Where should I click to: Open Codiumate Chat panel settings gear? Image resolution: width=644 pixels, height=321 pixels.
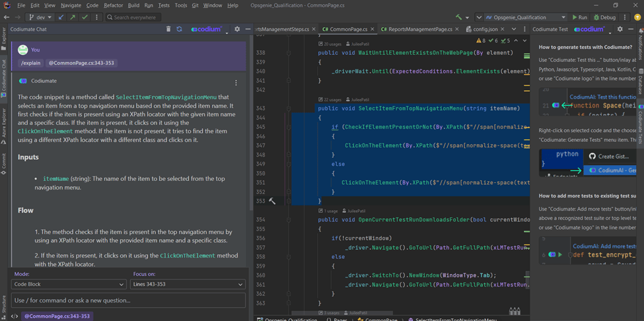237,29
